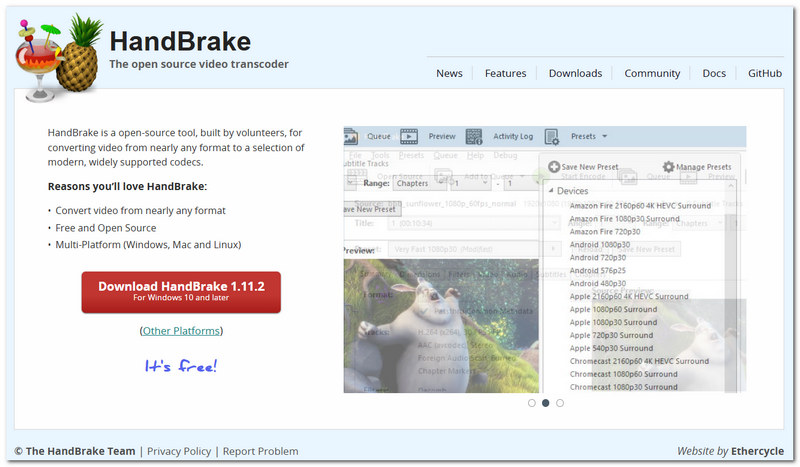Click the Queue icon in the screenshot toolbar
The height and width of the screenshot is (467, 800).
click(351, 136)
